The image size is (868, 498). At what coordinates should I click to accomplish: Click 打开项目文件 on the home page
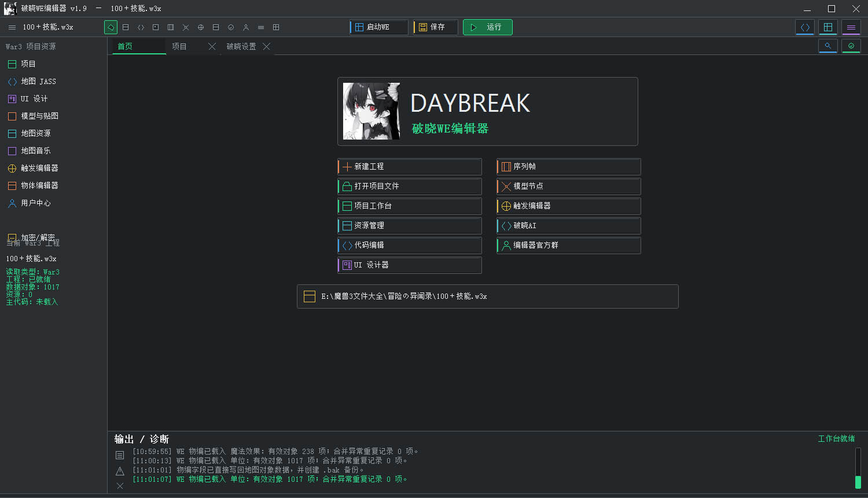click(410, 186)
